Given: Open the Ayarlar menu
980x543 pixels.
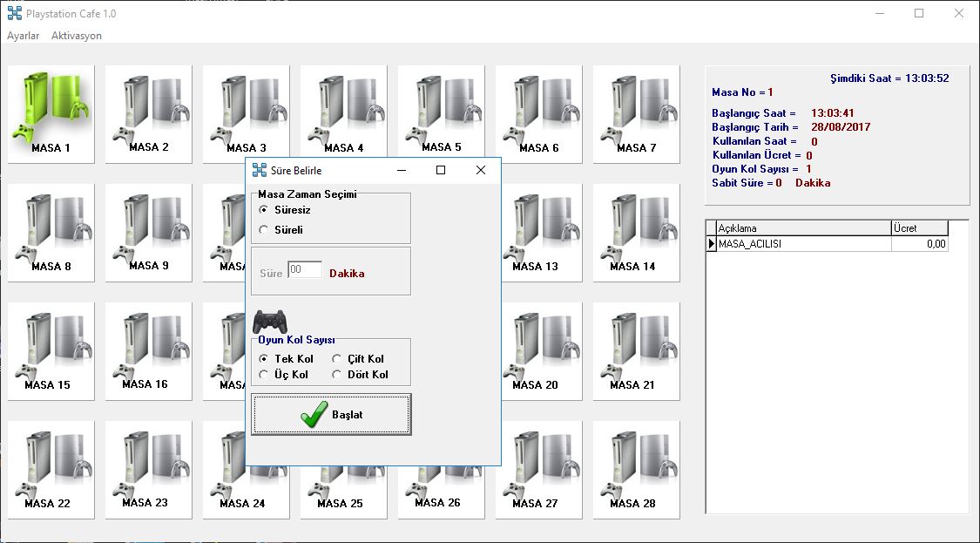Looking at the screenshot, I should click(x=24, y=36).
